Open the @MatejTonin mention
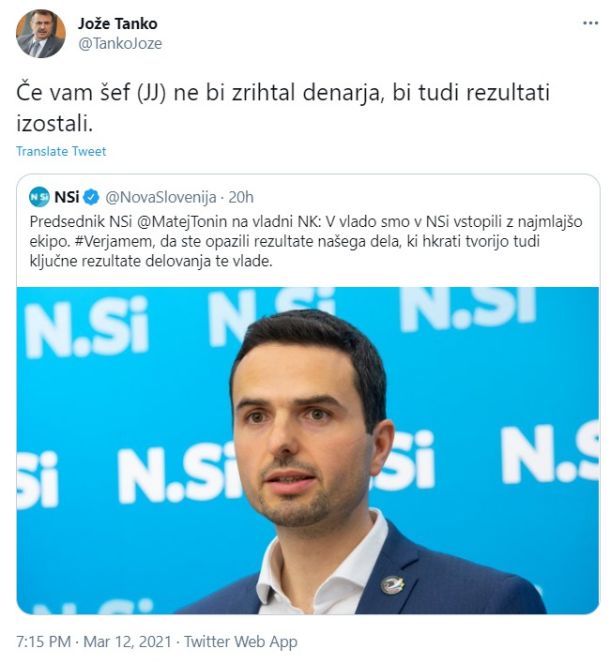This screenshot has width=610, height=664. [x=182, y=221]
